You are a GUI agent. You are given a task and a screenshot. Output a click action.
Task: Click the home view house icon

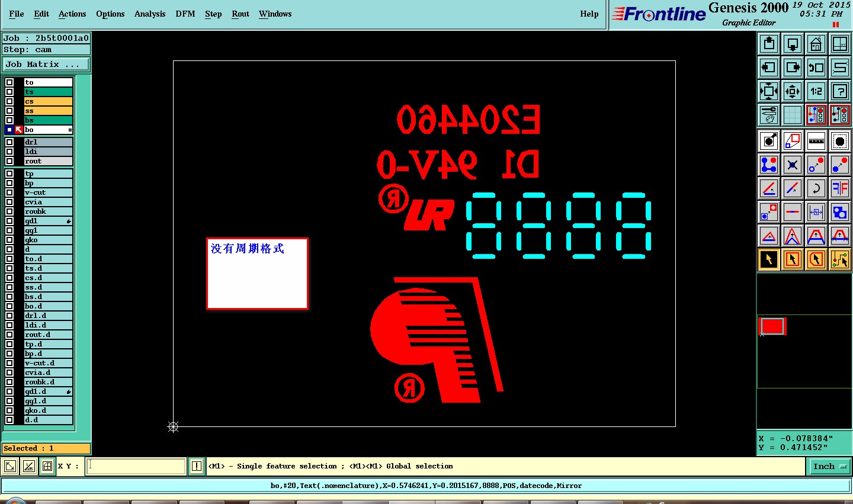(x=816, y=44)
